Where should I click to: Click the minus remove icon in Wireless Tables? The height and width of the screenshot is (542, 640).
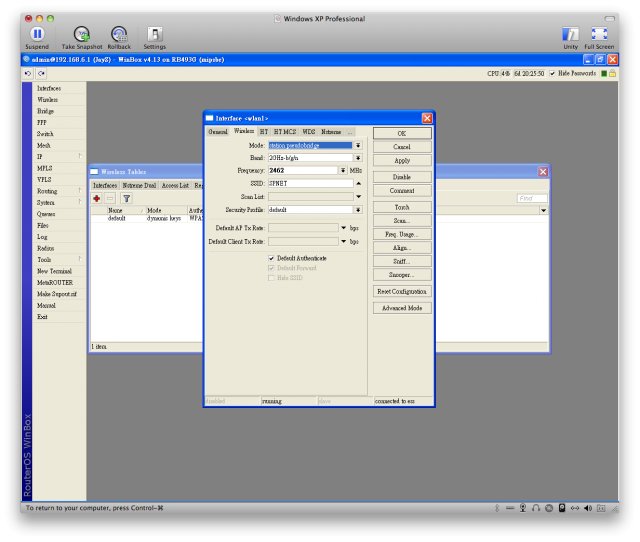(110, 198)
